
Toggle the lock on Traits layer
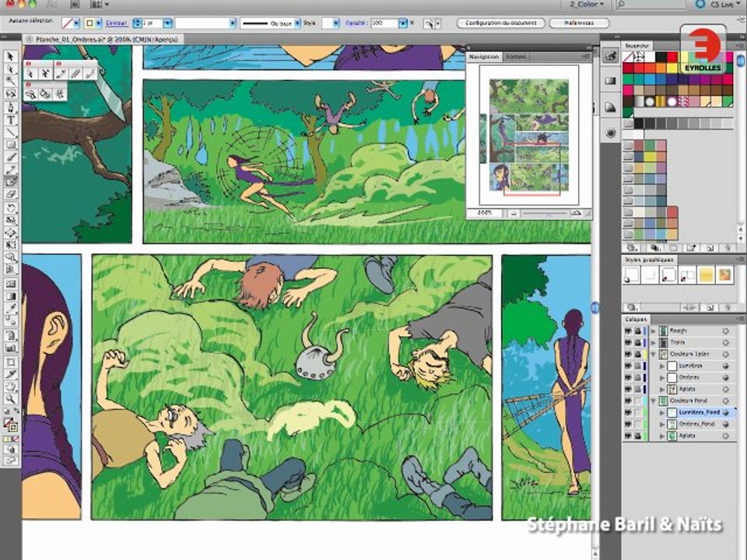(x=638, y=342)
